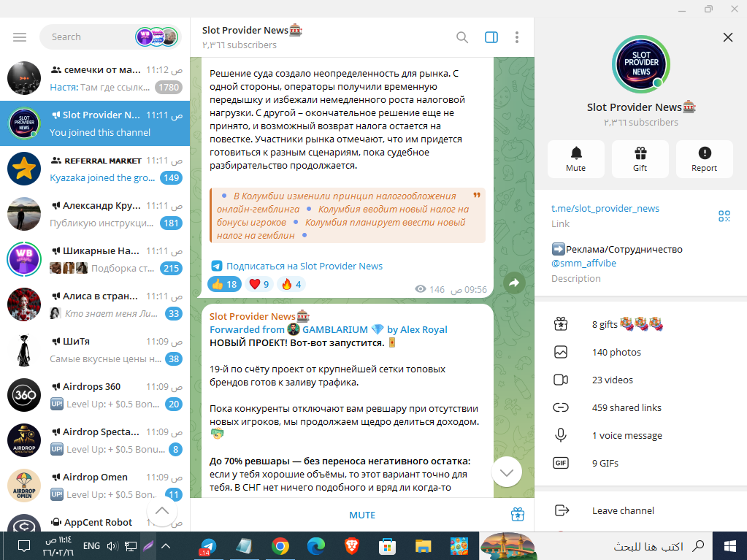This screenshot has height=560, width=747.
Task: Open the 23 videos media list
Action: coord(641,380)
